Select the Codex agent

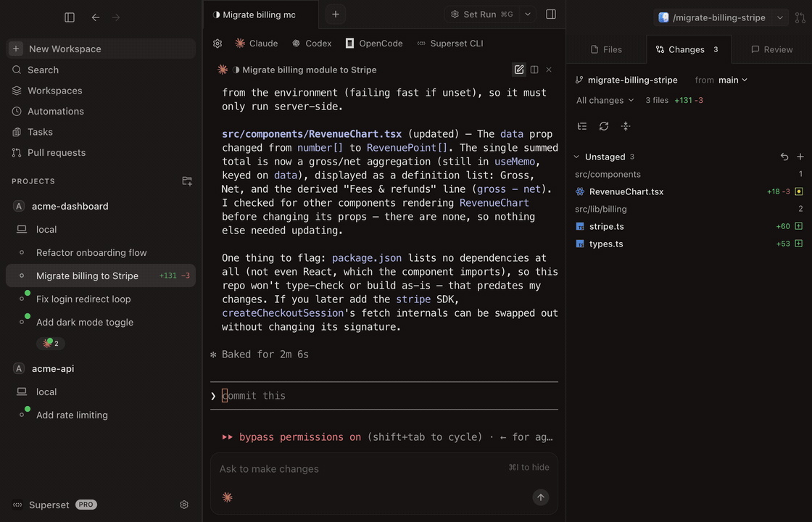[312, 43]
